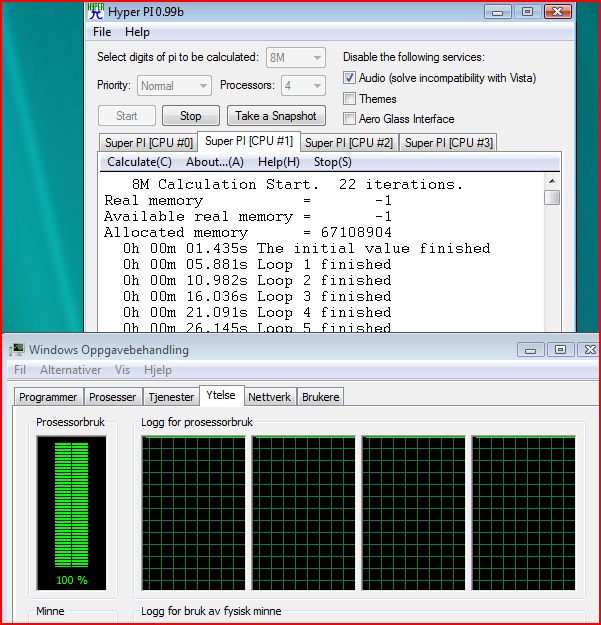Uncheck the Audio Vista incompatibility checkbox

[349, 77]
